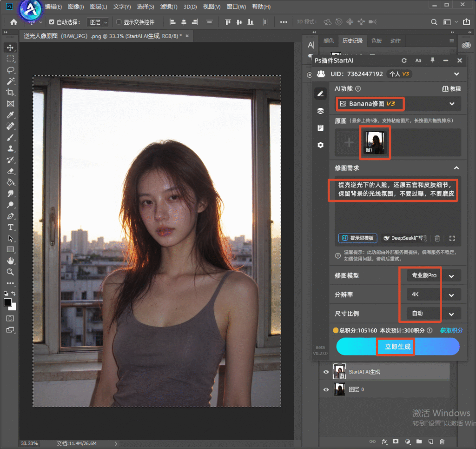Click the Share icon in options bar

pos(466,22)
